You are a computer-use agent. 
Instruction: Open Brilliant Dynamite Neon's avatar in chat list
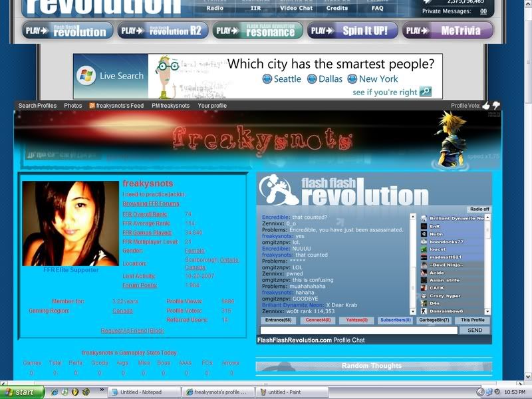pyautogui.click(x=424, y=219)
